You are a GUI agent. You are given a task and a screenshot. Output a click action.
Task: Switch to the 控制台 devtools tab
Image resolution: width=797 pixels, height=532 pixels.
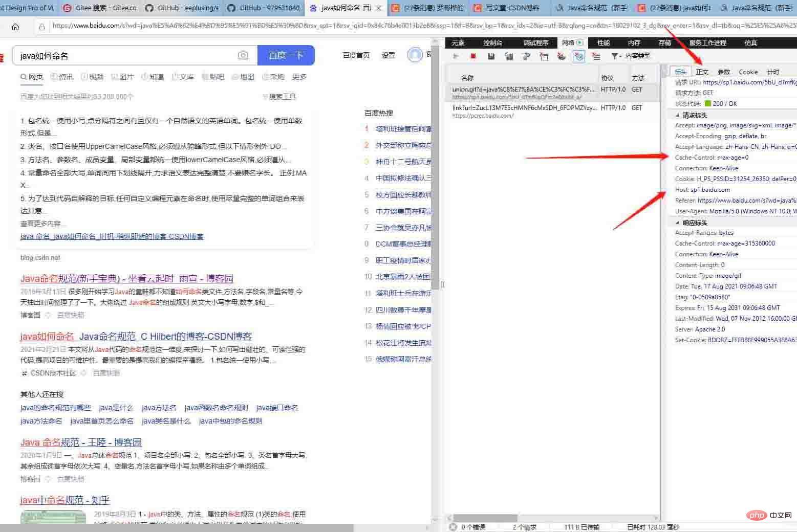coord(492,43)
